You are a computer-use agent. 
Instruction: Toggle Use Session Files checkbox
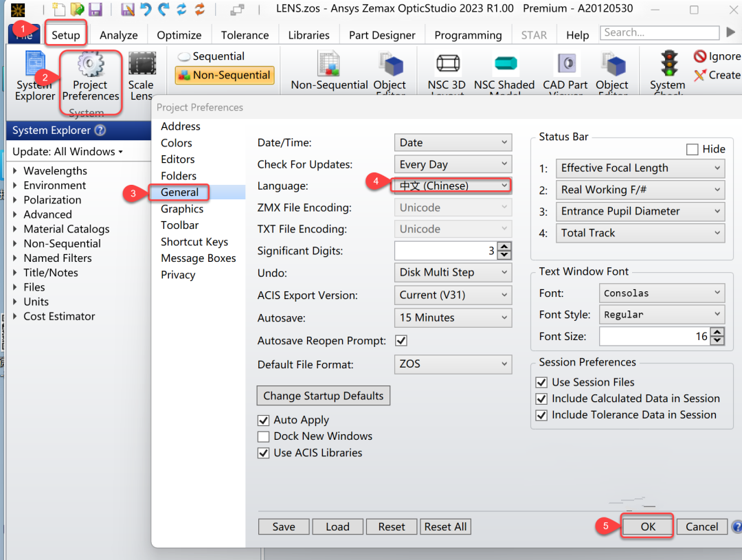(x=541, y=383)
